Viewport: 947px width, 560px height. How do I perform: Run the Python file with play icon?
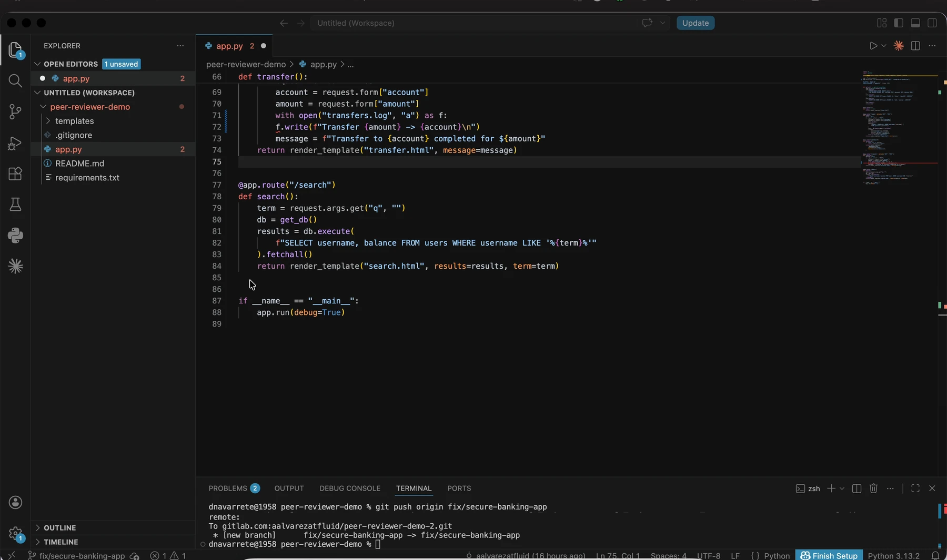point(873,46)
